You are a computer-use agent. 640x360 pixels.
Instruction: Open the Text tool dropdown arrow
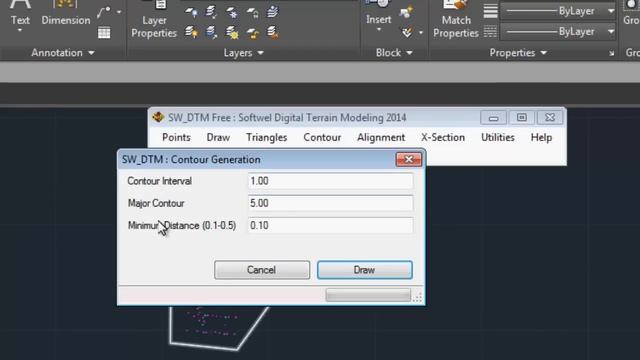coord(20,31)
